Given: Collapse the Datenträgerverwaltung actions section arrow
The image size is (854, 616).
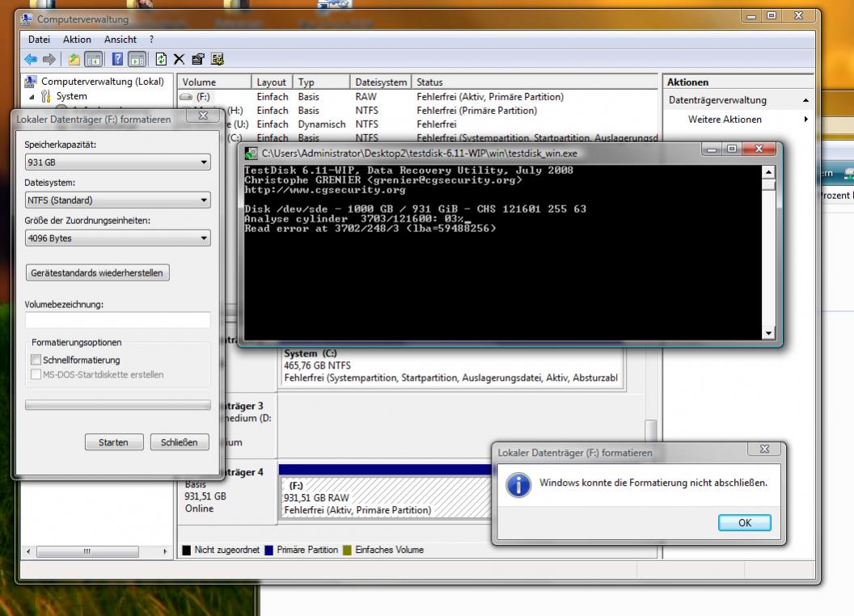Looking at the screenshot, I should pyautogui.click(x=805, y=100).
